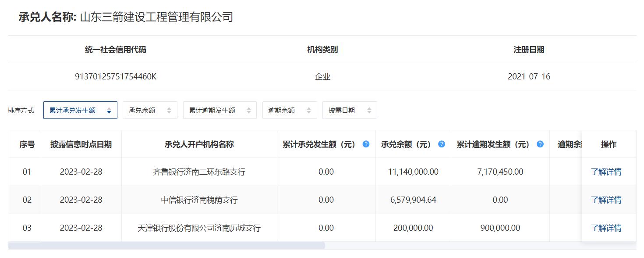Open the 逾期余额 sort dropdown
Image resolution: width=644 pixels, height=258 pixels.
coord(290,110)
